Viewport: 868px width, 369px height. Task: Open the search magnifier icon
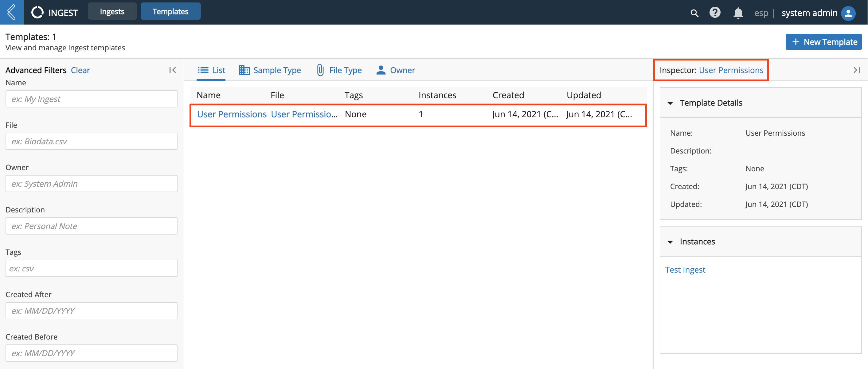pyautogui.click(x=694, y=13)
